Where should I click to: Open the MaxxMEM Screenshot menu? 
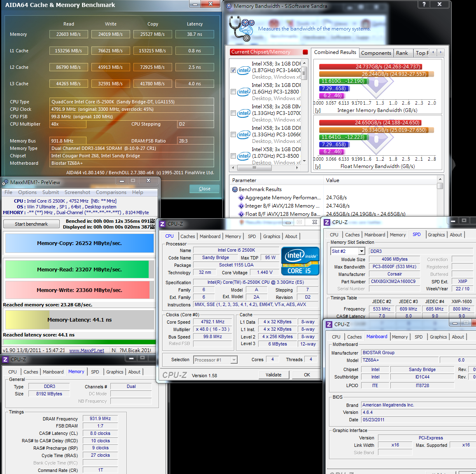coord(77,192)
